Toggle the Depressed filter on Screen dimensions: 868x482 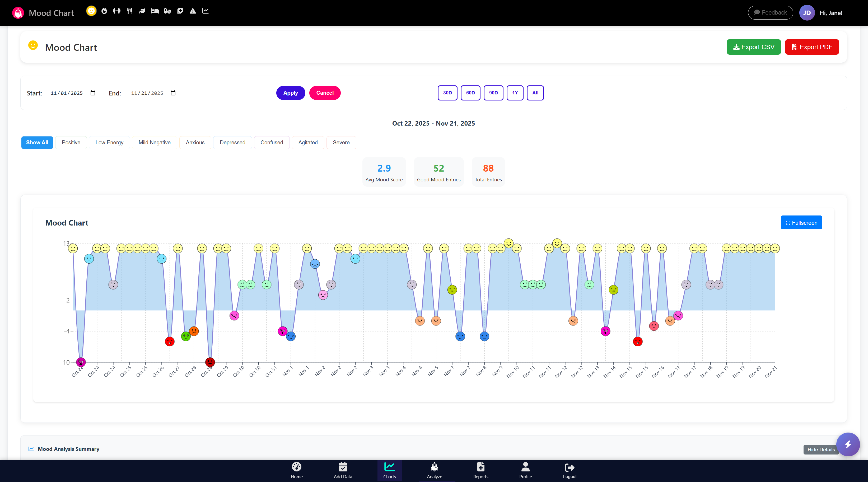tap(232, 142)
